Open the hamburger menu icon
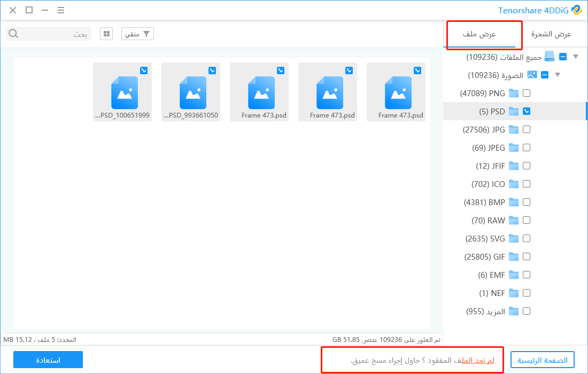This screenshot has height=374, width=588. tap(61, 10)
